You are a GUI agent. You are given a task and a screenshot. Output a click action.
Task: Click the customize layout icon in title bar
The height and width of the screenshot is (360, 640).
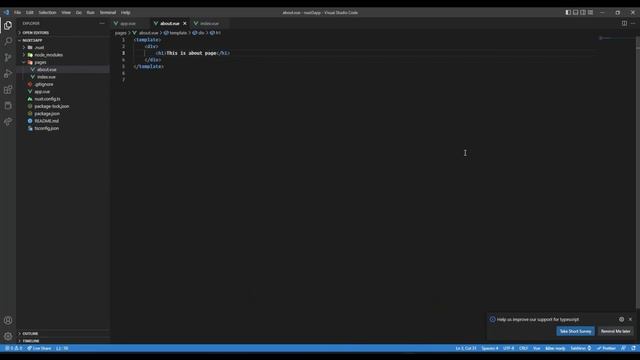[590, 13]
